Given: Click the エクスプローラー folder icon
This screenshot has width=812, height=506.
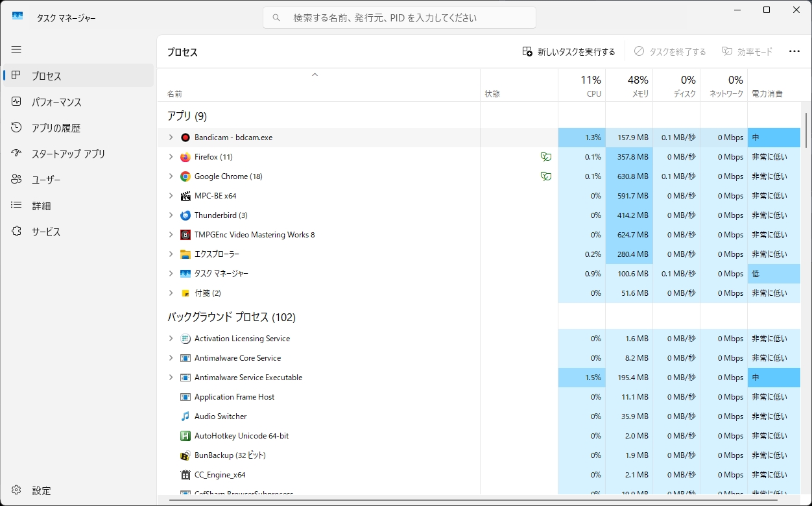Looking at the screenshot, I should [x=185, y=254].
